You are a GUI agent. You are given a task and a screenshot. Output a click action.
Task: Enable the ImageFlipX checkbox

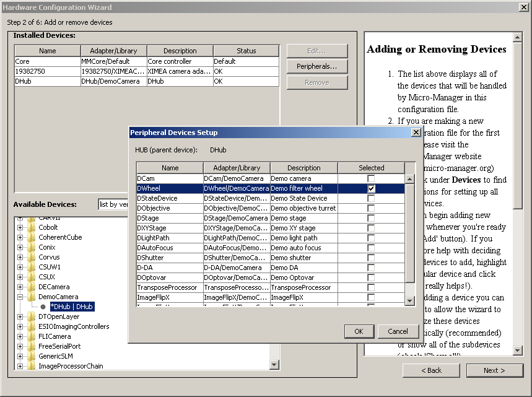point(371,297)
